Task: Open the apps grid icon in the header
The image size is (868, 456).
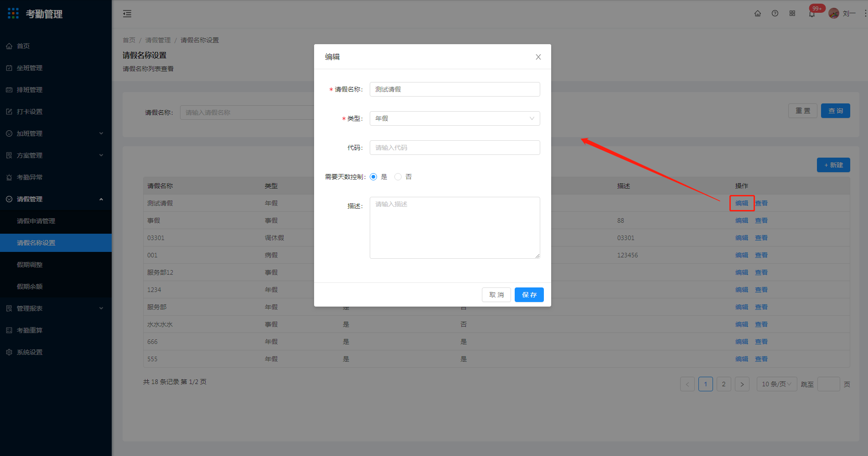Action: pos(792,13)
